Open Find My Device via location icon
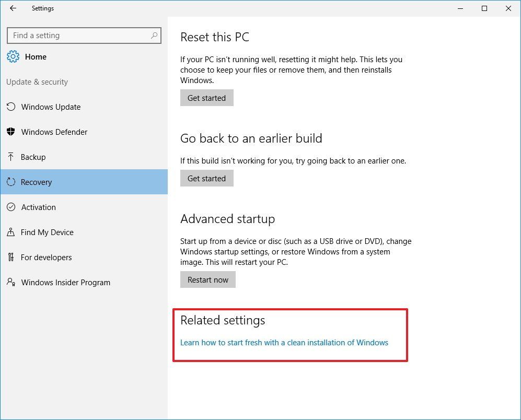This screenshot has height=420, width=521. pyautogui.click(x=11, y=232)
